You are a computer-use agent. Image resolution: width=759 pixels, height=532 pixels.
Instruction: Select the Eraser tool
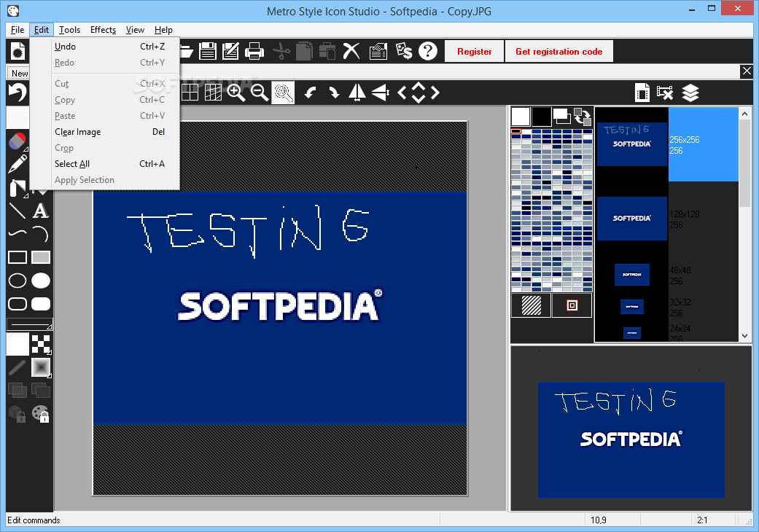(17, 141)
